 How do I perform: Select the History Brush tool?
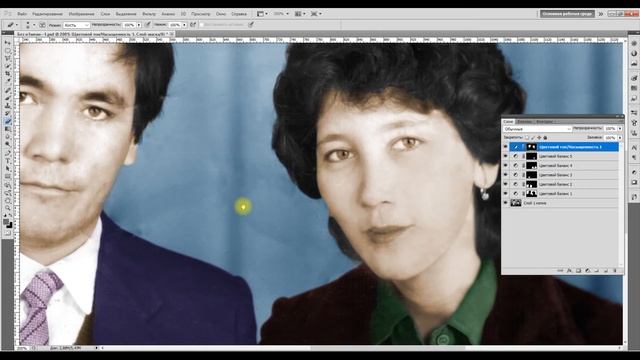point(8,113)
